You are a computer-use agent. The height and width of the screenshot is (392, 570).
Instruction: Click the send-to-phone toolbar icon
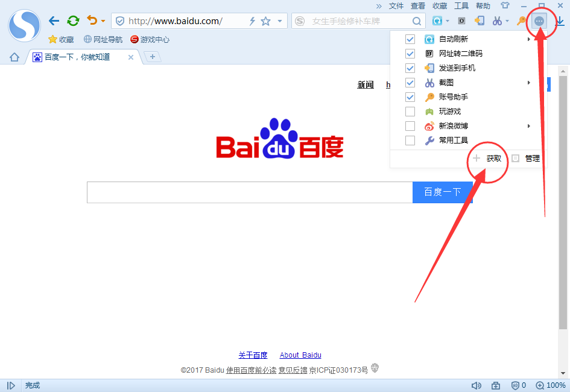point(479,21)
